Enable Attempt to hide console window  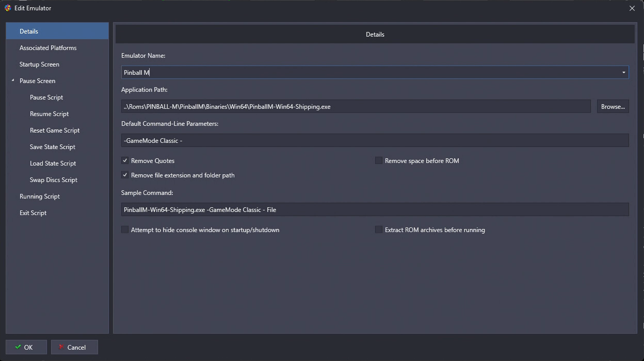coord(125,229)
